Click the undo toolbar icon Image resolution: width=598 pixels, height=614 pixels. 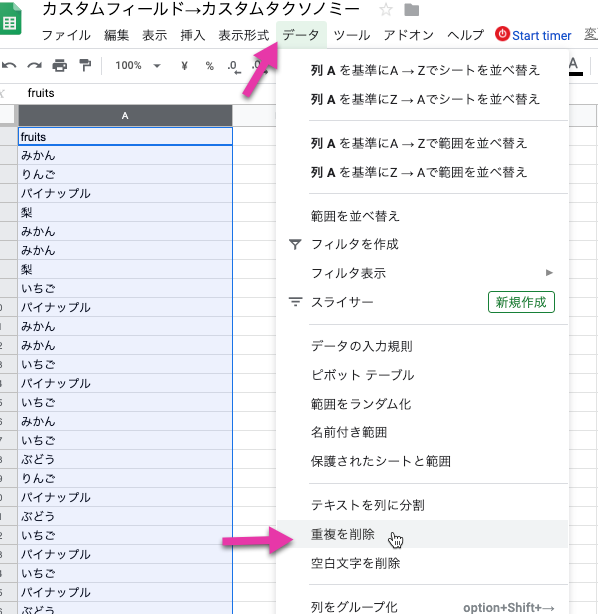click(9, 65)
